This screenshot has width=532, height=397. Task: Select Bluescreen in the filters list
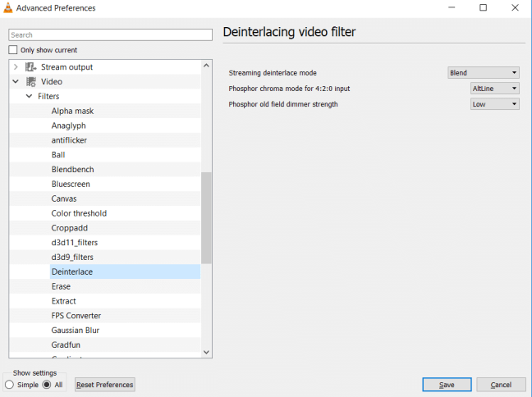[71, 185]
